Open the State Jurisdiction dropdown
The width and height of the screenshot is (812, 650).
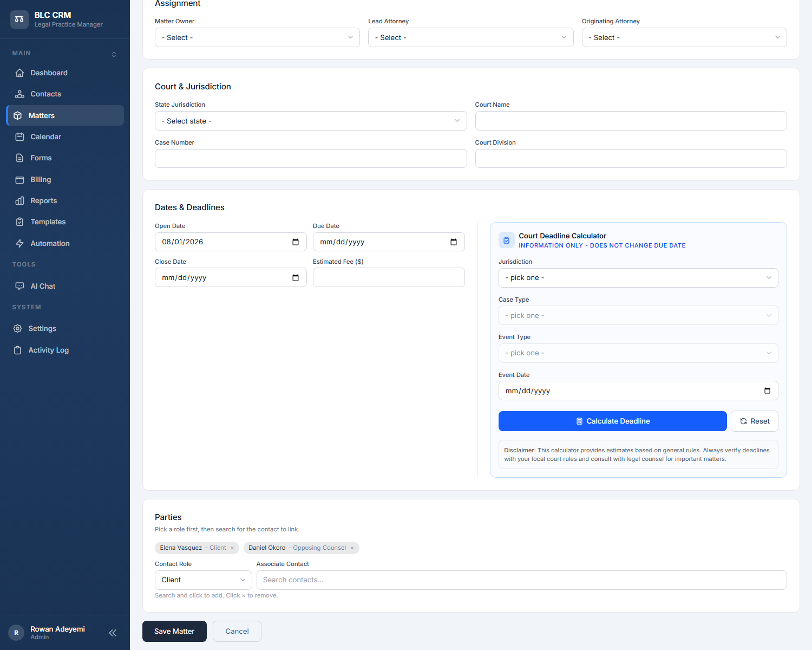point(311,121)
